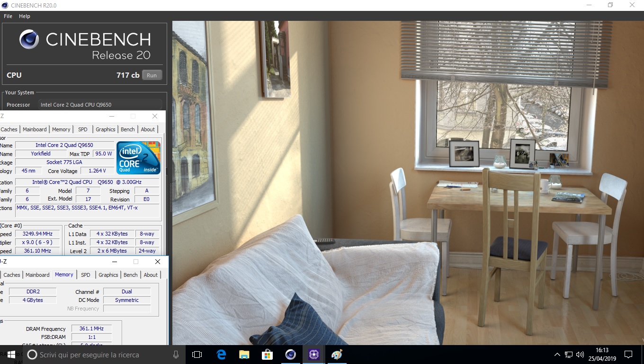Open Graphics tab in CPU-Z processor window
This screenshot has width=644, height=364.
pos(106,129)
